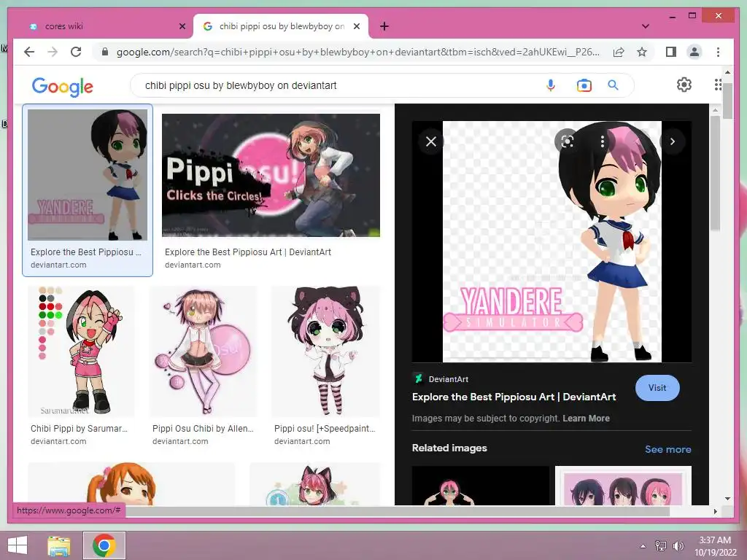This screenshot has width=747, height=560.
Task: Open the large Yandere Simulator preview image
Action: [x=551, y=241]
